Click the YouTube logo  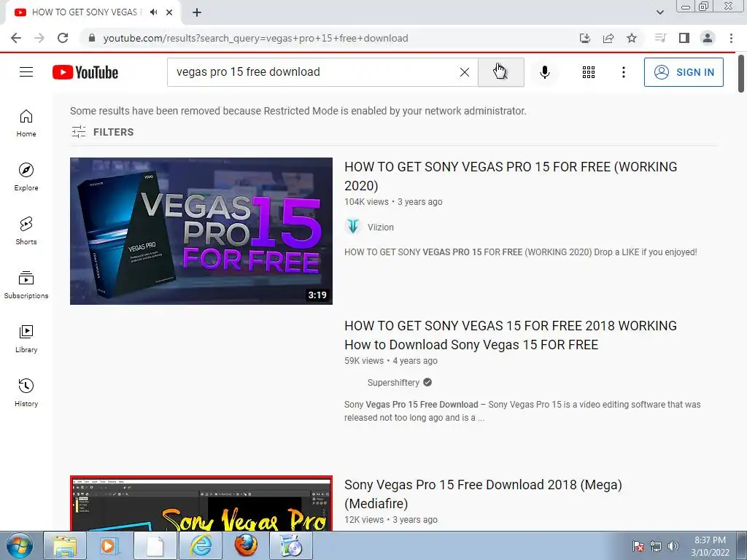coord(85,72)
